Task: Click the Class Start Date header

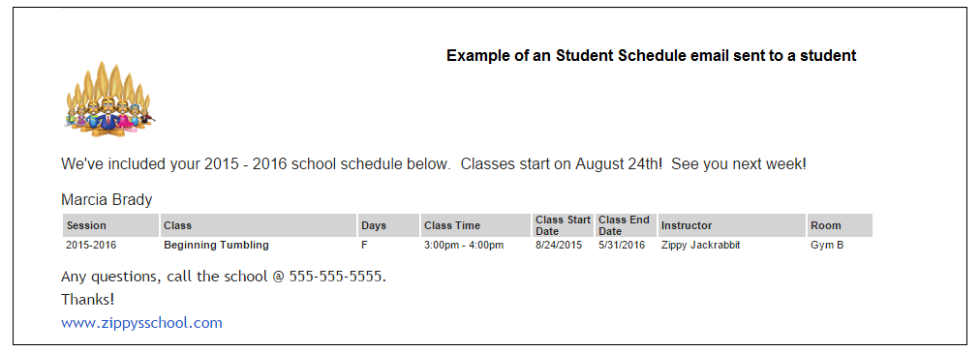Action: [564, 225]
